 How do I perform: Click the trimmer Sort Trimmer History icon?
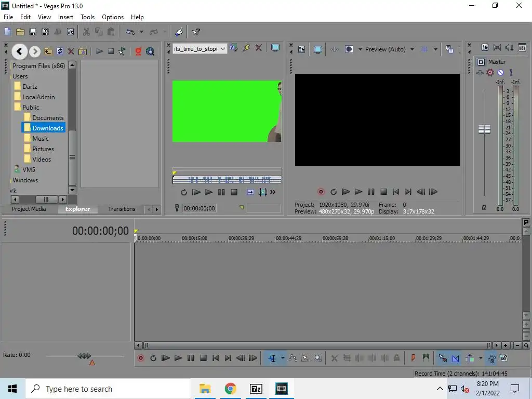pyautogui.click(x=233, y=48)
